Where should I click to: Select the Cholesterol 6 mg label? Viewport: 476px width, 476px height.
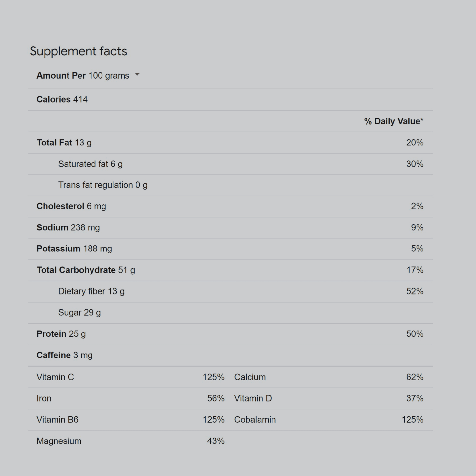point(71,206)
